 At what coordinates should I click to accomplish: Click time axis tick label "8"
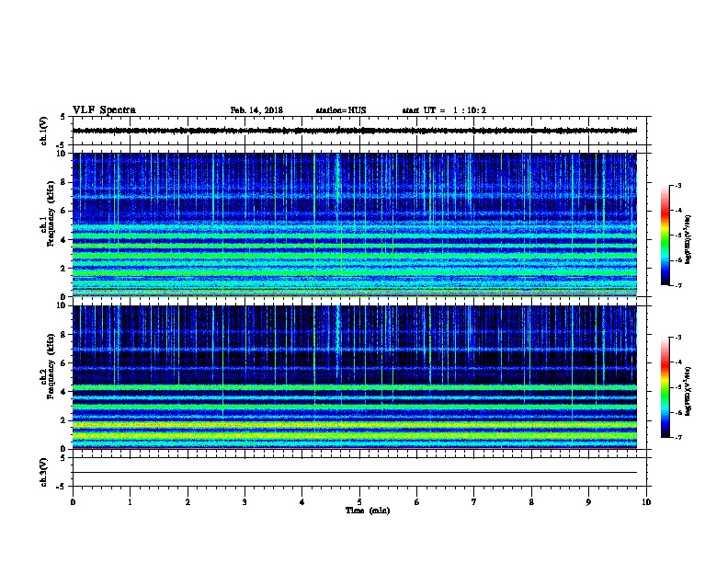531,502
